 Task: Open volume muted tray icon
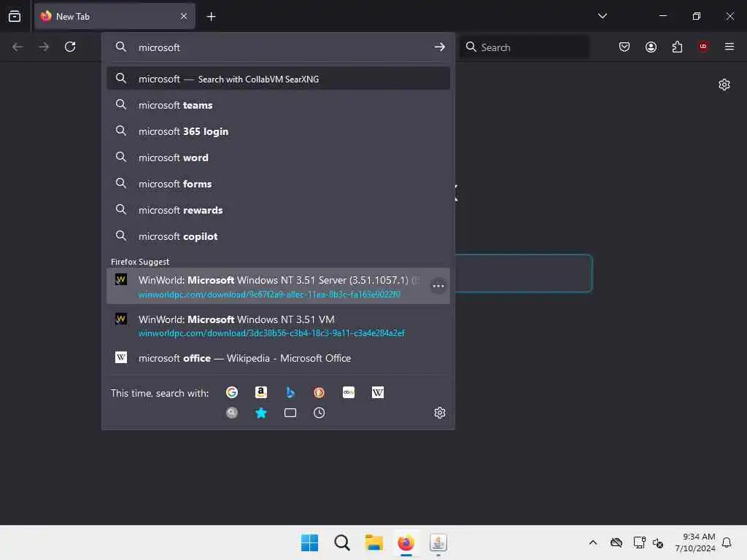point(659,542)
